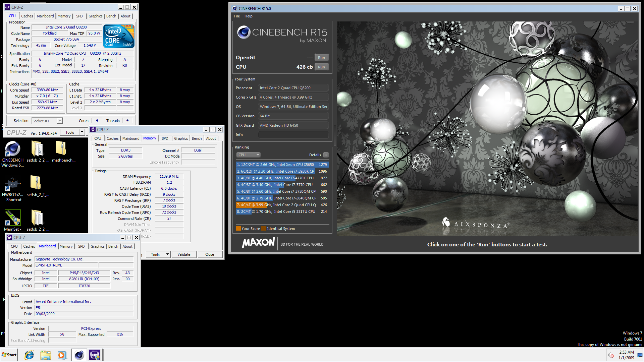Switch to Caches tab in top CPU-Z
The width and height of the screenshot is (644, 362).
coord(27,16)
